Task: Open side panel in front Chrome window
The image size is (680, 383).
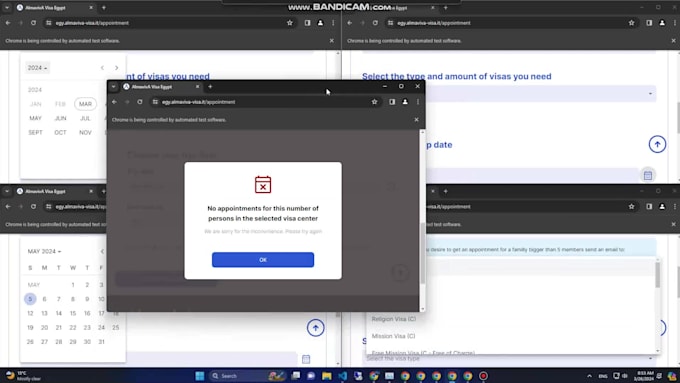Action: (x=392, y=102)
